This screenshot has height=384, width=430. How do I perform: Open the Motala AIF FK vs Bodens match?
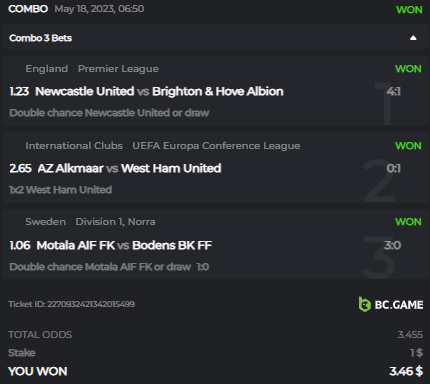coord(124,245)
